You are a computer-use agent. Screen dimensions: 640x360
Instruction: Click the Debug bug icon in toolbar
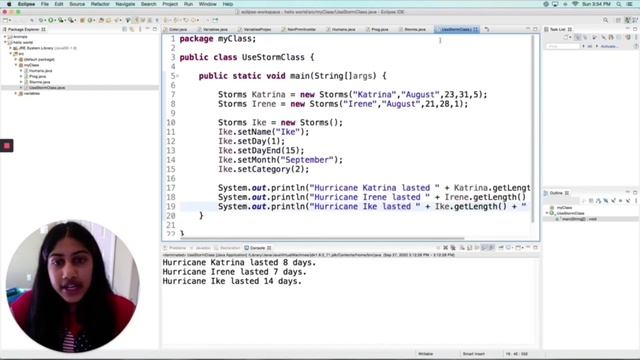[x=41, y=20]
